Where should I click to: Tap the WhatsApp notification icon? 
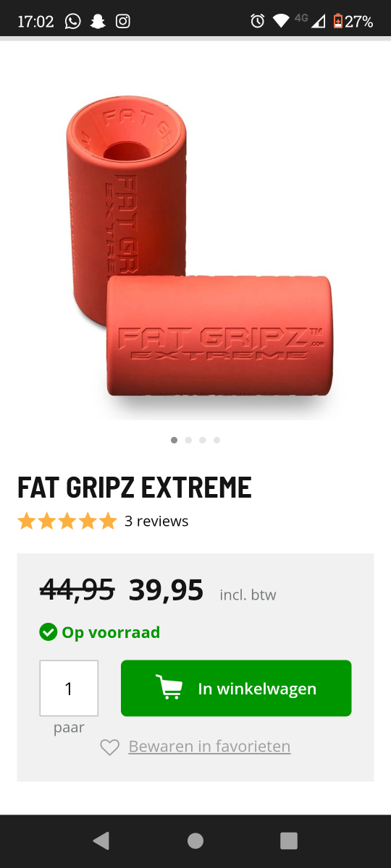coord(72,21)
